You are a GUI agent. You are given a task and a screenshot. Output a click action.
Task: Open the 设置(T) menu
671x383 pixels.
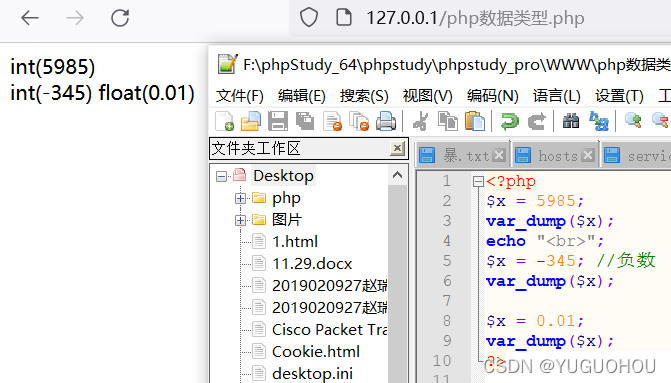click(x=619, y=96)
